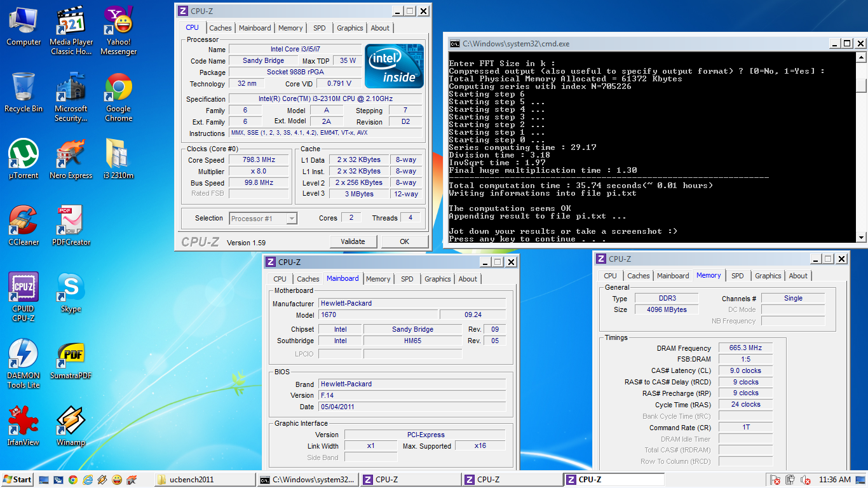
Task: Open the Action Center flag in the tray
Action: tap(775, 480)
